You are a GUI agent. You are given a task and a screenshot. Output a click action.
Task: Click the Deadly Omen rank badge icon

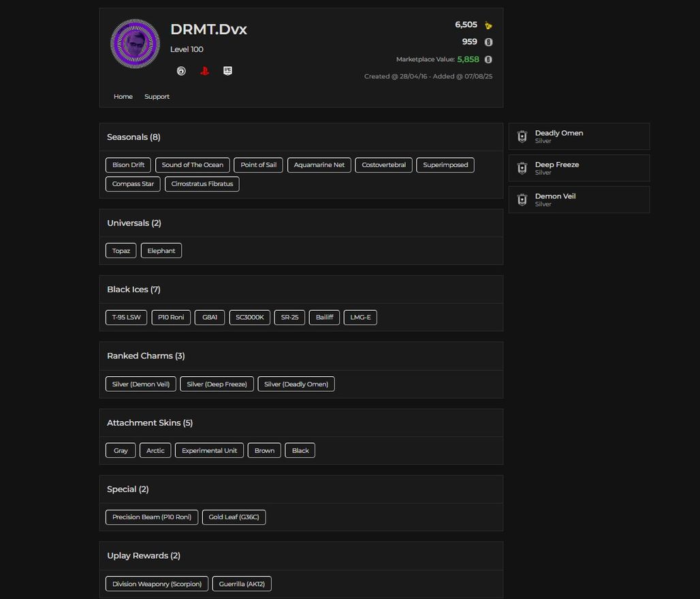coord(522,136)
